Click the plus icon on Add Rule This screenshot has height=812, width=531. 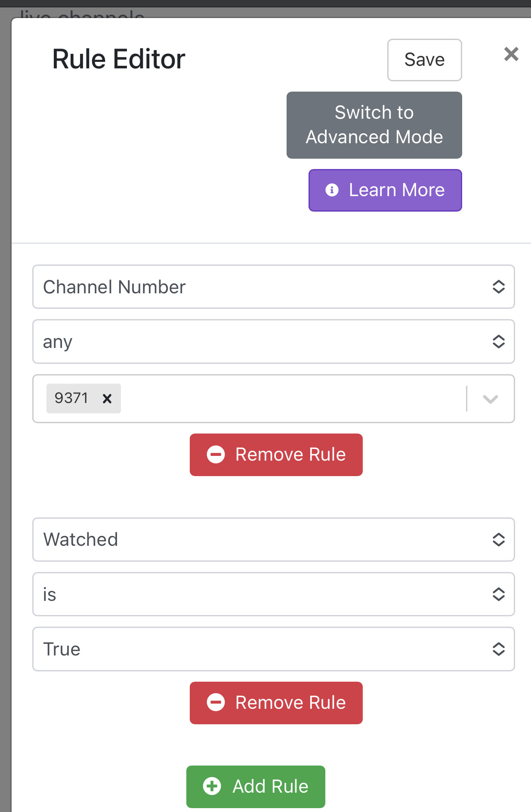click(212, 787)
